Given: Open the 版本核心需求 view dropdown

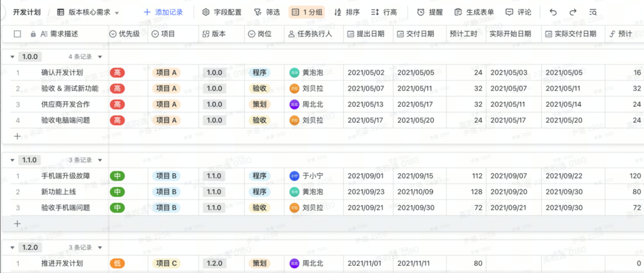Looking at the screenshot, I should point(88,12).
